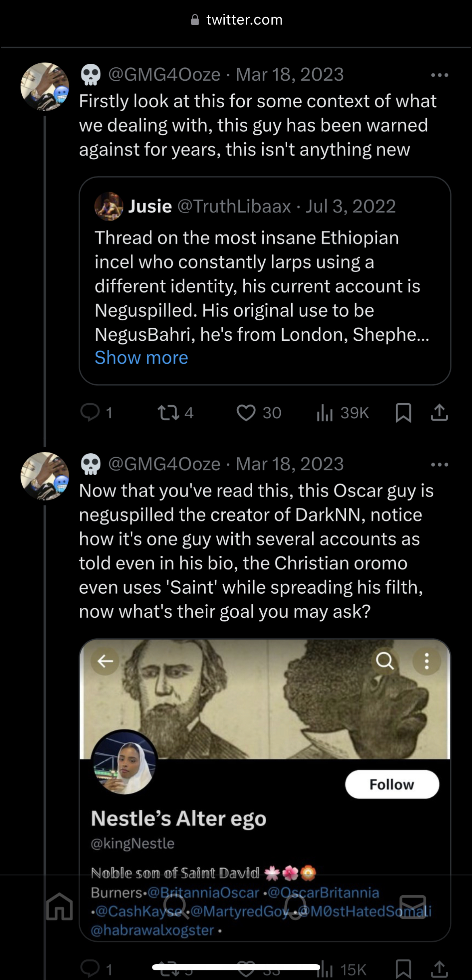472x980 pixels.
Task: Open Home tab in bottom navigation
Action: [x=60, y=906]
